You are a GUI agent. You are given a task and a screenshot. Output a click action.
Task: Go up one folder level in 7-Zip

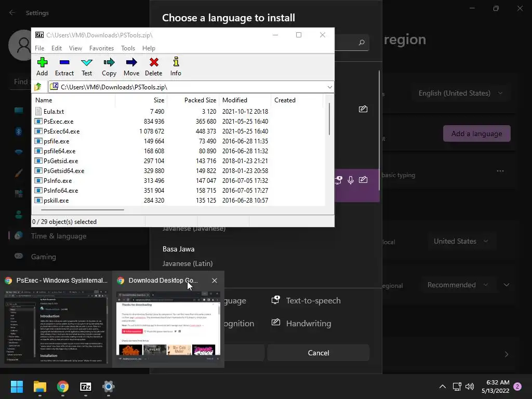pos(38,87)
